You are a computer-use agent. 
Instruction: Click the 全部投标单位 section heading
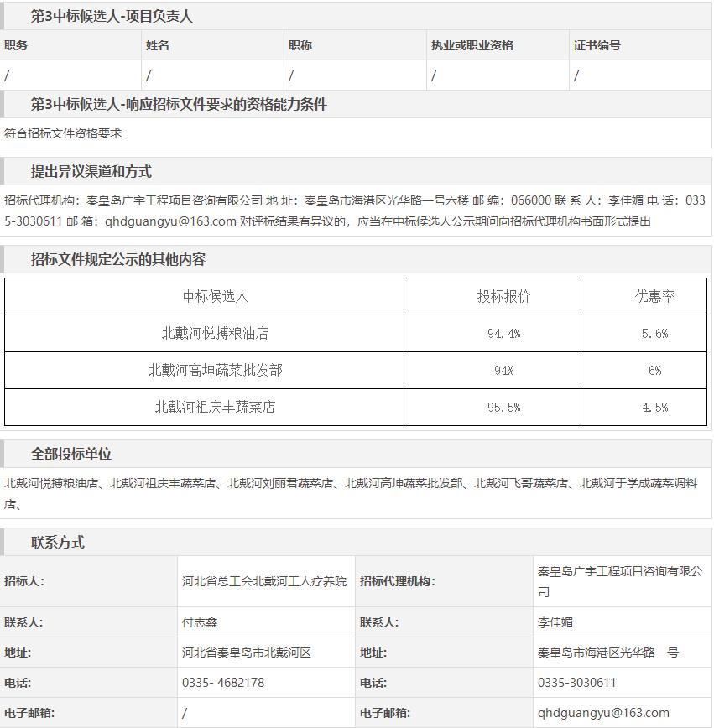click(x=71, y=454)
